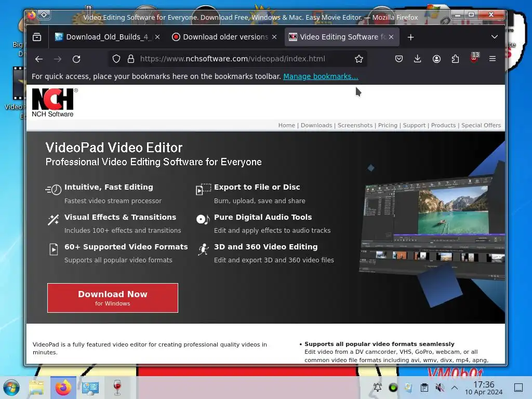Viewport: 532px width, 399px height.
Task: Open a new tab with the plus button
Action: 410,37
